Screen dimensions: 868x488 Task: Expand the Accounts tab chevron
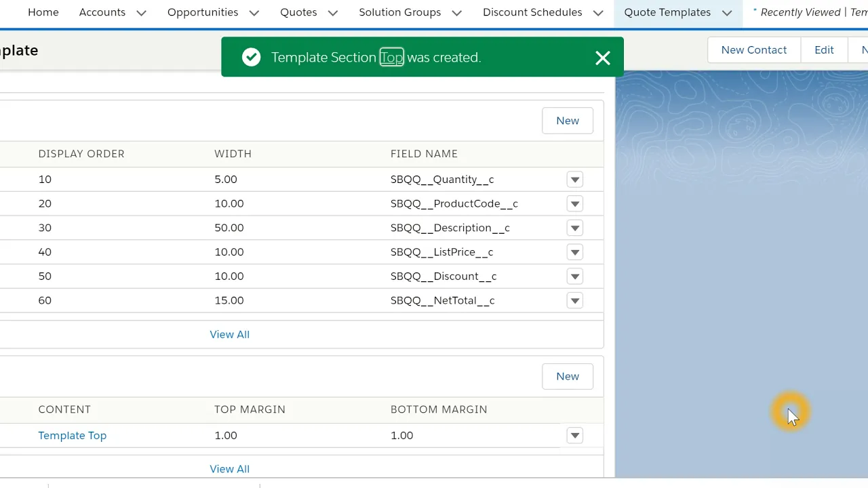141,13
